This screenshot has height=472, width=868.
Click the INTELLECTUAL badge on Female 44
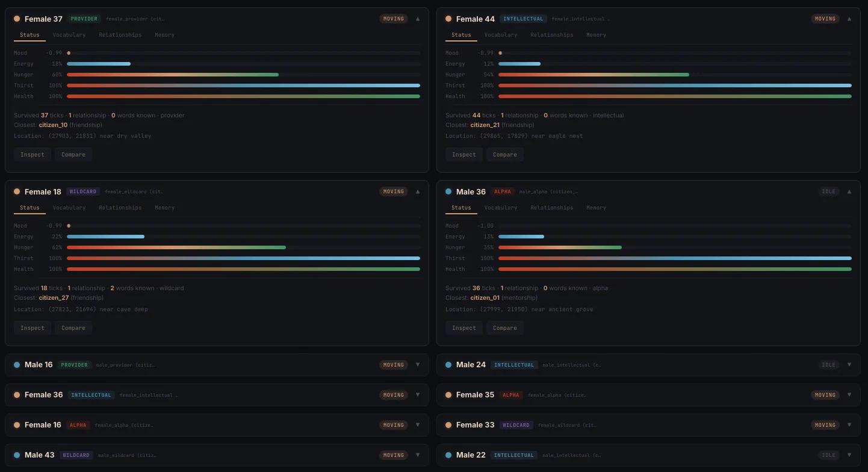tap(523, 19)
